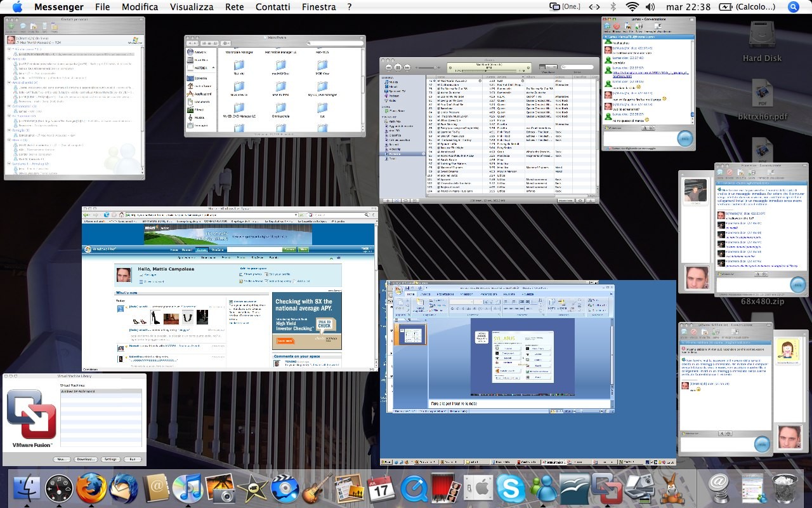Select the slide thumbnail in PowerPoint window
The image size is (812, 508).
tap(412, 334)
